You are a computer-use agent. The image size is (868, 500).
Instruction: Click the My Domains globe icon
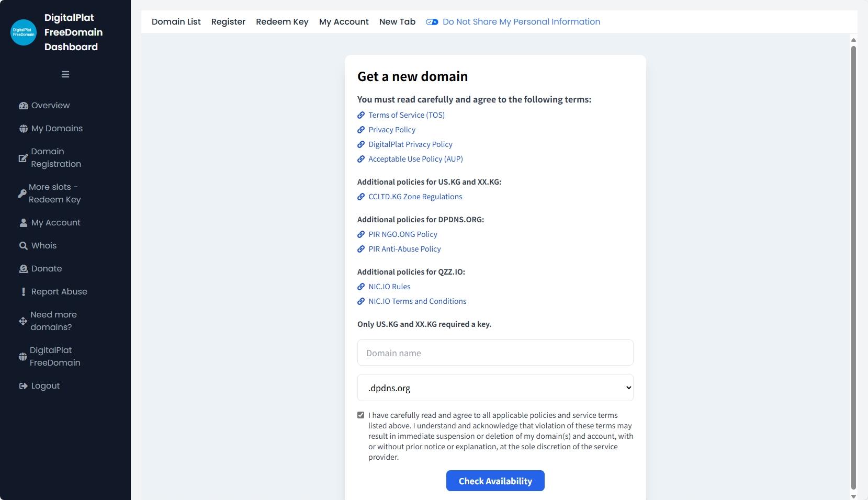point(24,129)
